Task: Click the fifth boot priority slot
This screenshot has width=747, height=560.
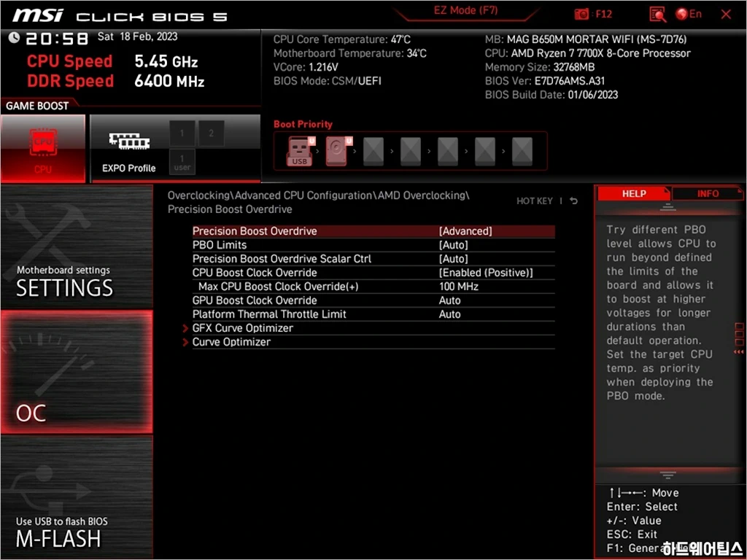Action: [448, 151]
